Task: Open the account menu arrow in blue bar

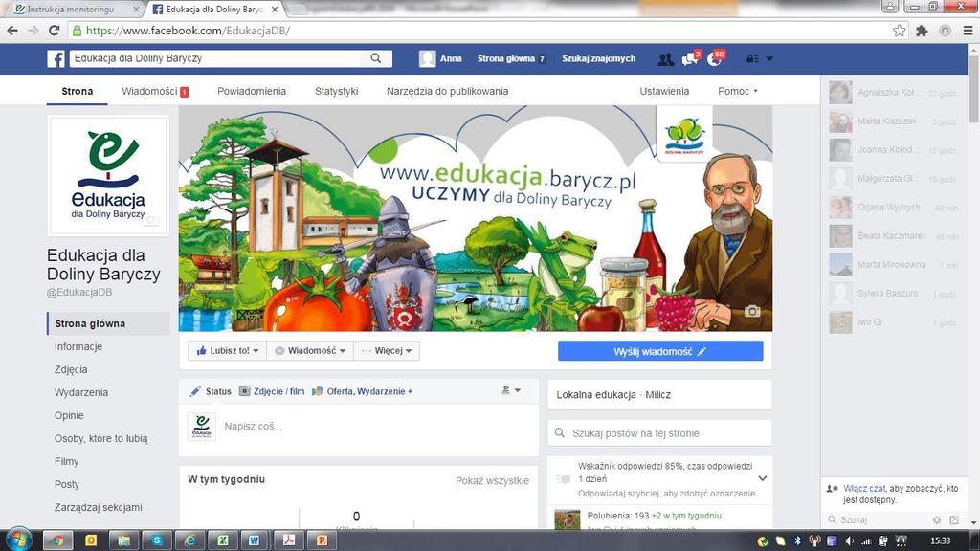Action: [769, 58]
